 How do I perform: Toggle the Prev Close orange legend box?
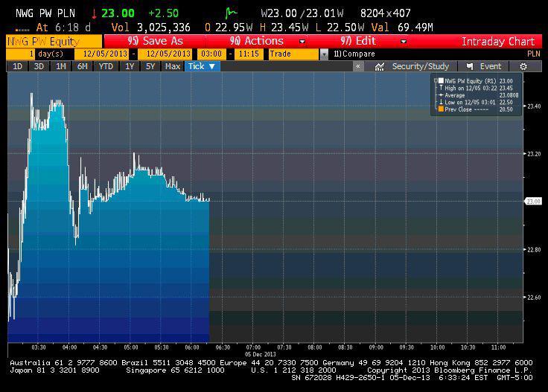(x=442, y=109)
